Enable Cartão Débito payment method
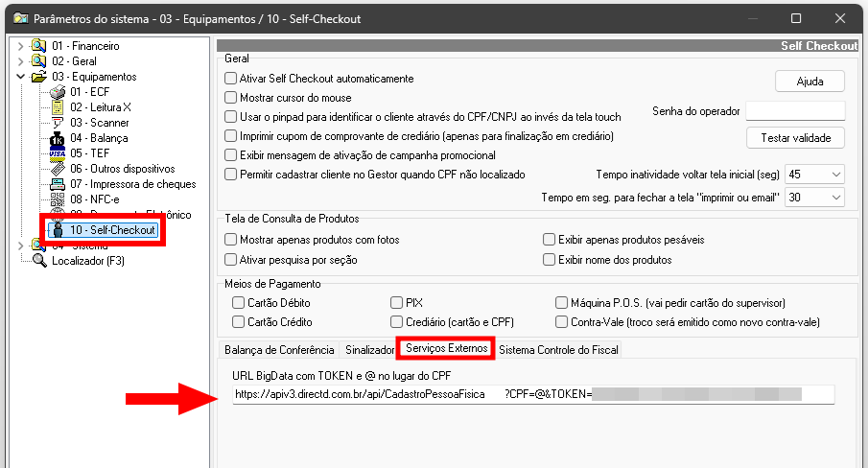The image size is (868, 468). (x=239, y=303)
